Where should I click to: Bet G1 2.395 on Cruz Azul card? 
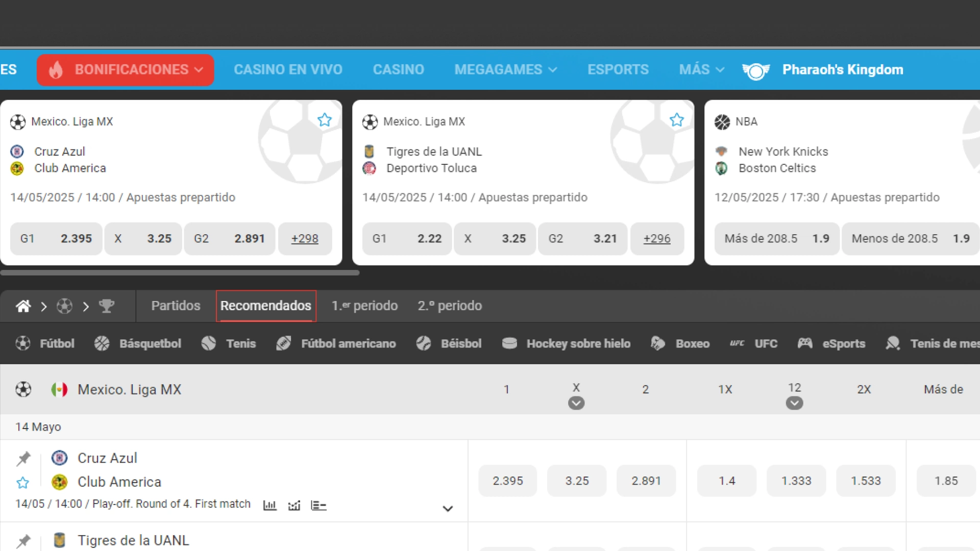[56, 239]
